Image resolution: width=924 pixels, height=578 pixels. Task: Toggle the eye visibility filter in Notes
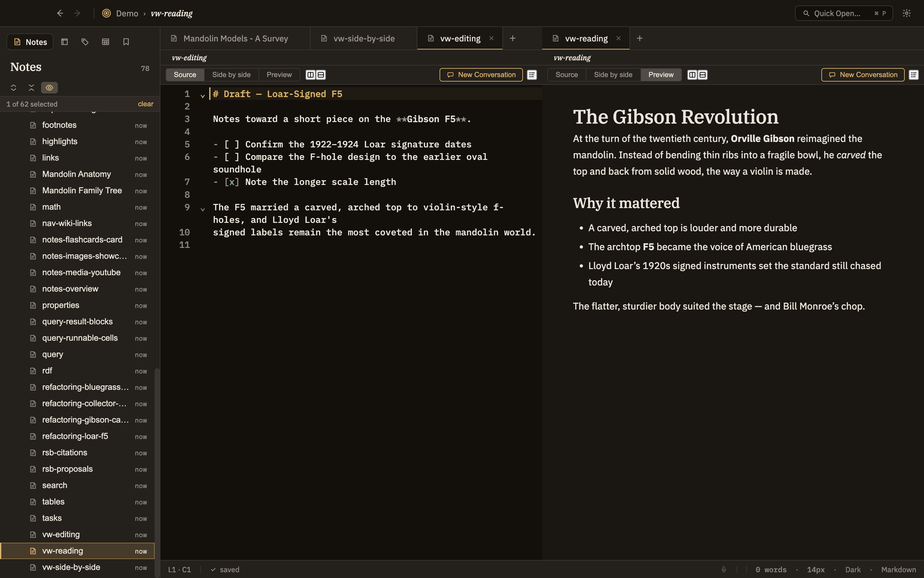pyautogui.click(x=49, y=88)
